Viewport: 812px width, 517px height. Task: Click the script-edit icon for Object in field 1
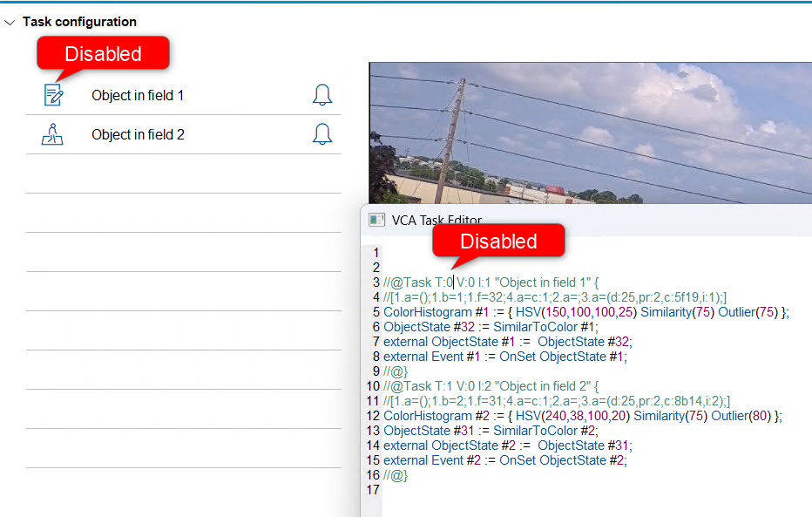coord(53,95)
